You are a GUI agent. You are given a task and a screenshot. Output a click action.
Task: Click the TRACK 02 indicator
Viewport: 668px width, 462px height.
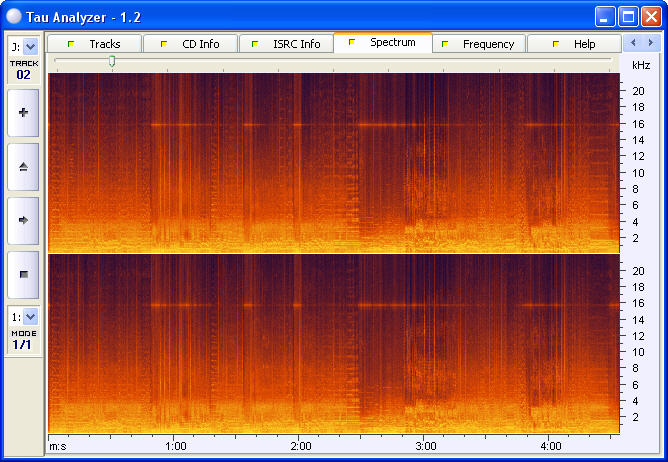24,70
